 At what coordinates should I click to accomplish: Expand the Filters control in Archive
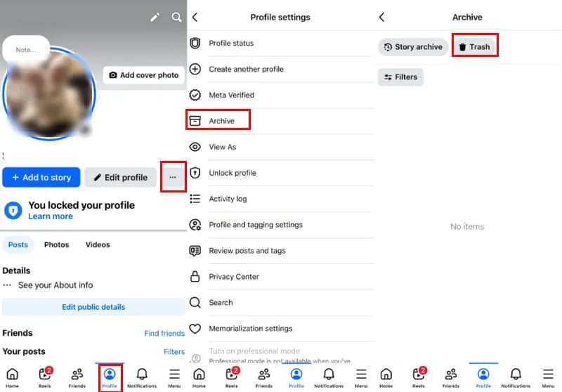click(x=400, y=77)
